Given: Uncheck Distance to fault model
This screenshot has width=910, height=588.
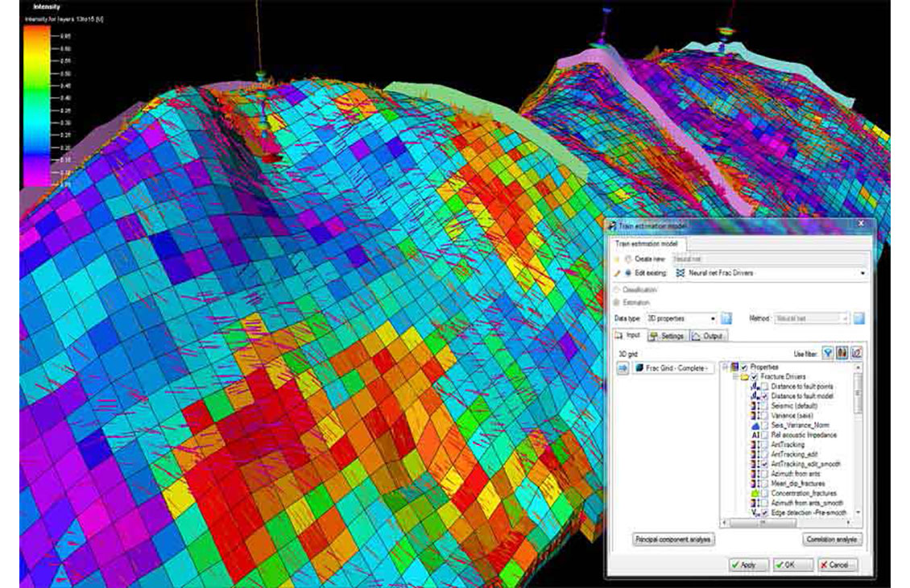Looking at the screenshot, I should [x=765, y=396].
